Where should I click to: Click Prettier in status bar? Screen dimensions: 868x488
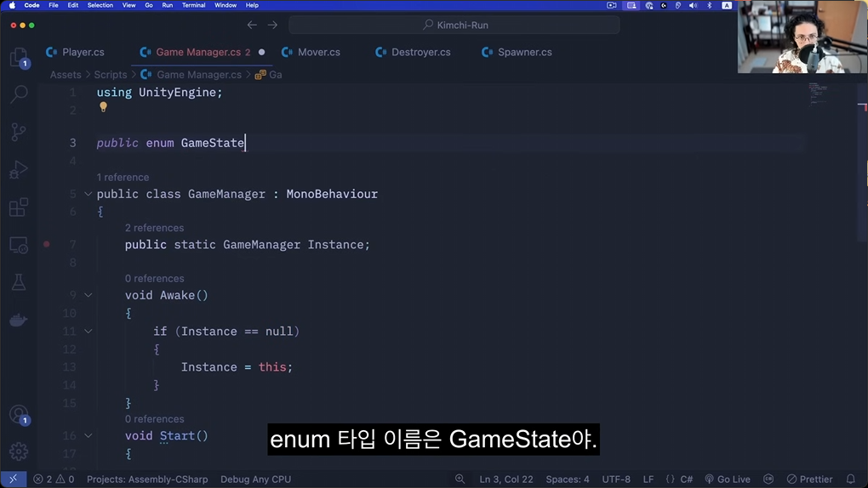tap(809, 479)
